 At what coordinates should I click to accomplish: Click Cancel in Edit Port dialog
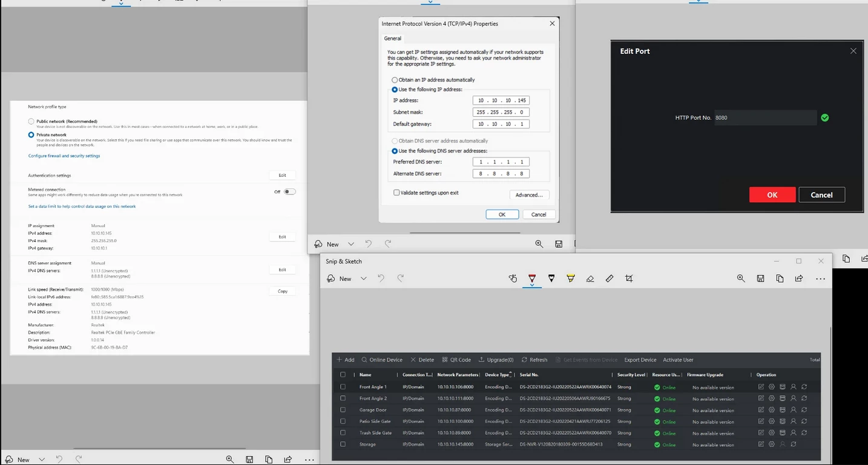point(821,195)
